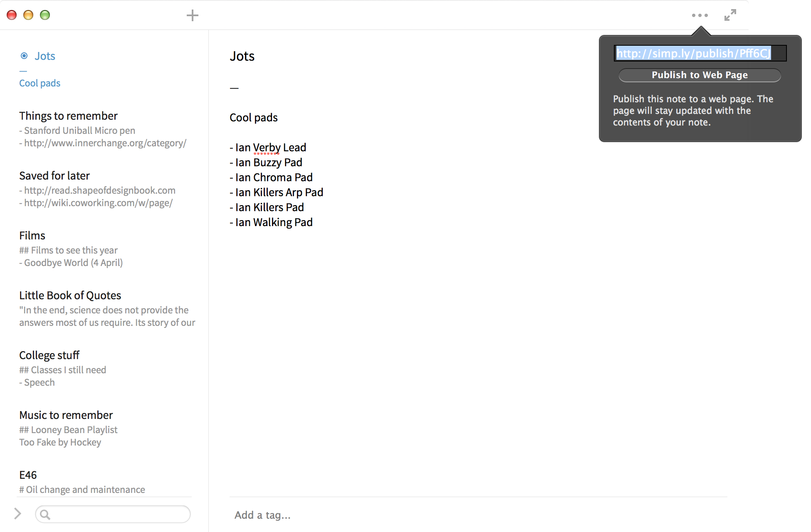Select Cool pads tab in editor
This screenshot has width=811, height=532.
pyautogui.click(x=39, y=83)
